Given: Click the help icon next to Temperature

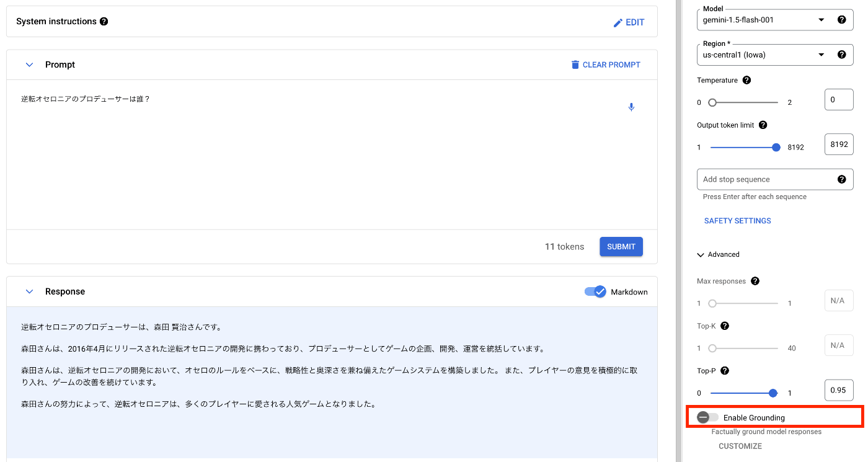Looking at the screenshot, I should coord(746,80).
